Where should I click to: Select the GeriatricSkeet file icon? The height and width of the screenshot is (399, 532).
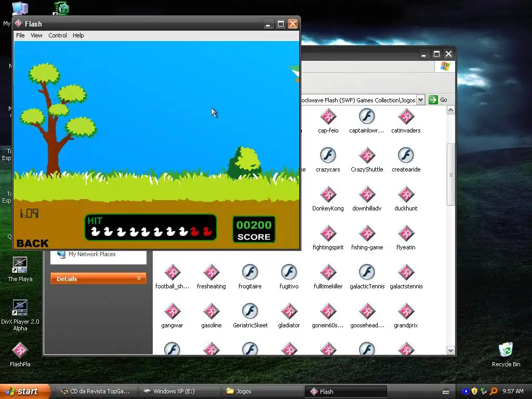[x=250, y=312]
